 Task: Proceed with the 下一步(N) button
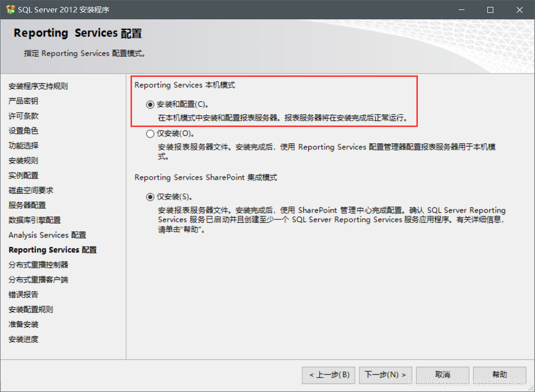pyautogui.click(x=385, y=375)
